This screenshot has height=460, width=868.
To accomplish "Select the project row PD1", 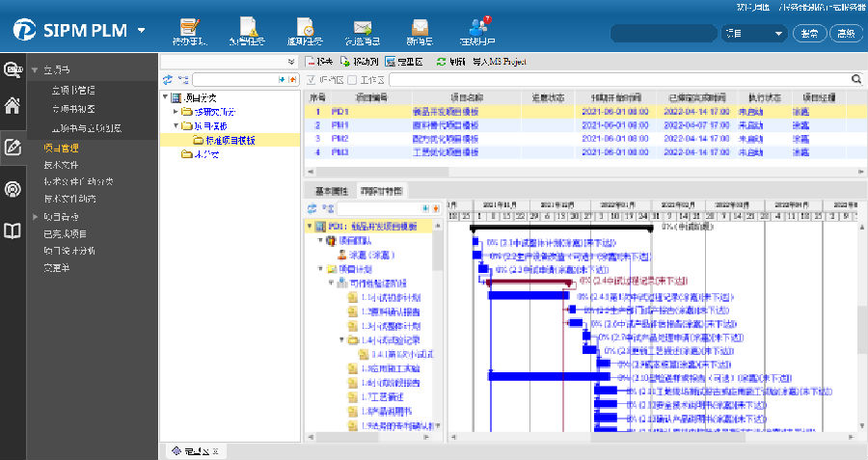I will [x=584, y=111].
